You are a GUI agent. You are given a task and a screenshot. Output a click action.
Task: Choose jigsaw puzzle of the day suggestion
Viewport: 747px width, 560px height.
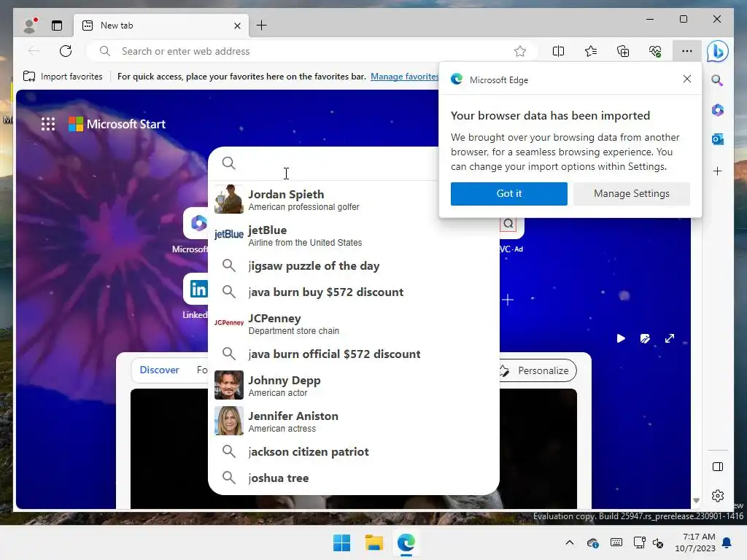[x=354, y=265]
